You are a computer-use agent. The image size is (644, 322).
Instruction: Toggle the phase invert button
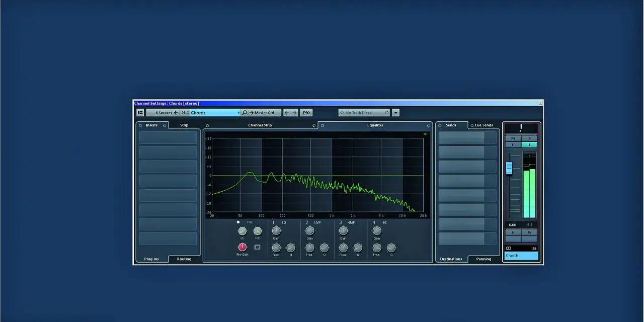(257, 247)
